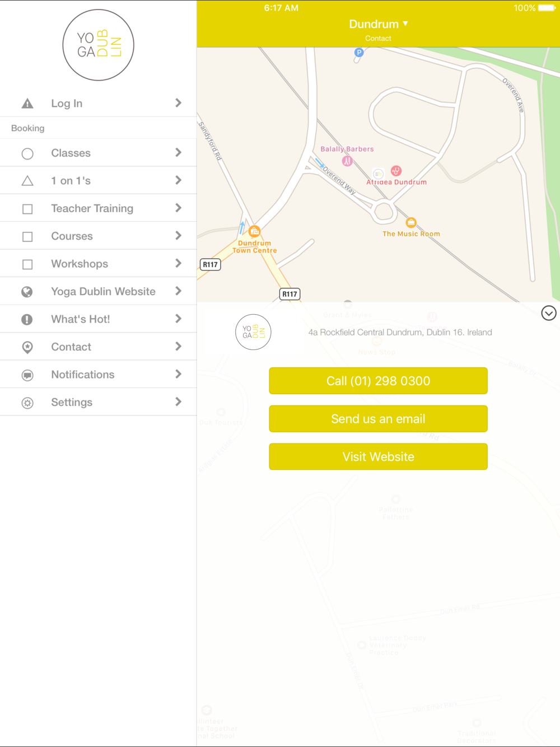The width and height of the screenshot is (560, 747).
Task: Open the Log In menu item
Action: pyautogui.click(x=98, y=103)
